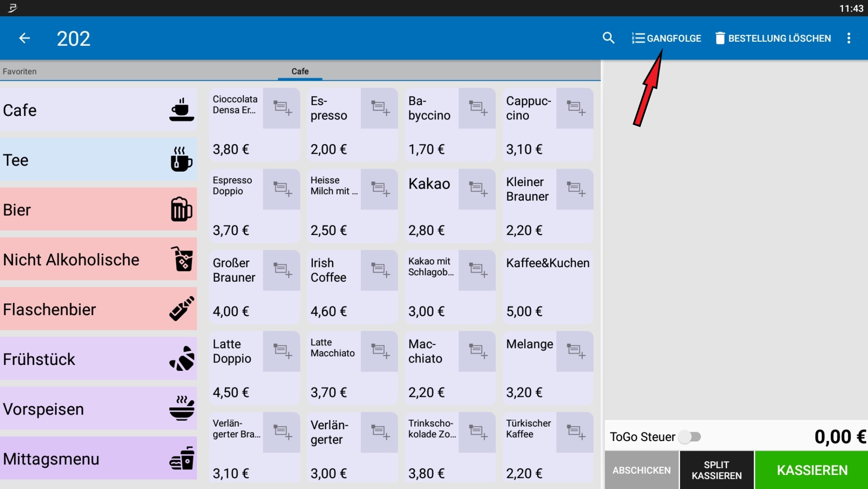Open the Frühstück category
This screenshot has width=868, height=489.
[98, 359]
